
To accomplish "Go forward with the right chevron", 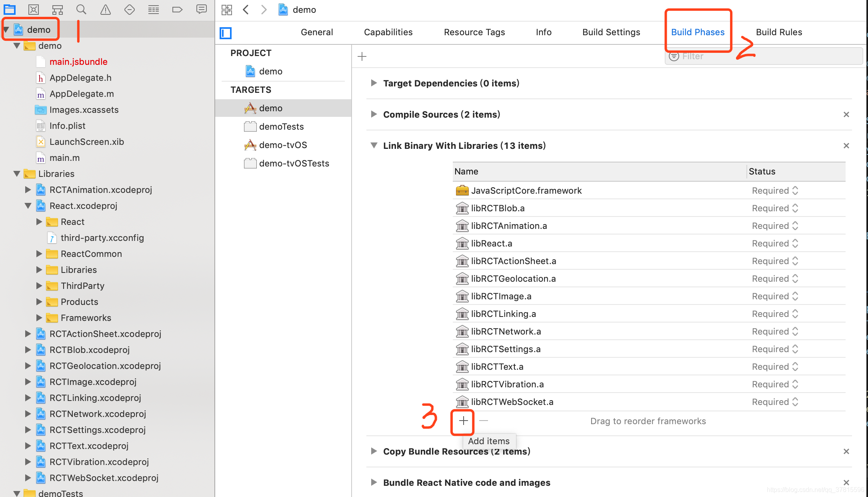I will tap(264, 10).
